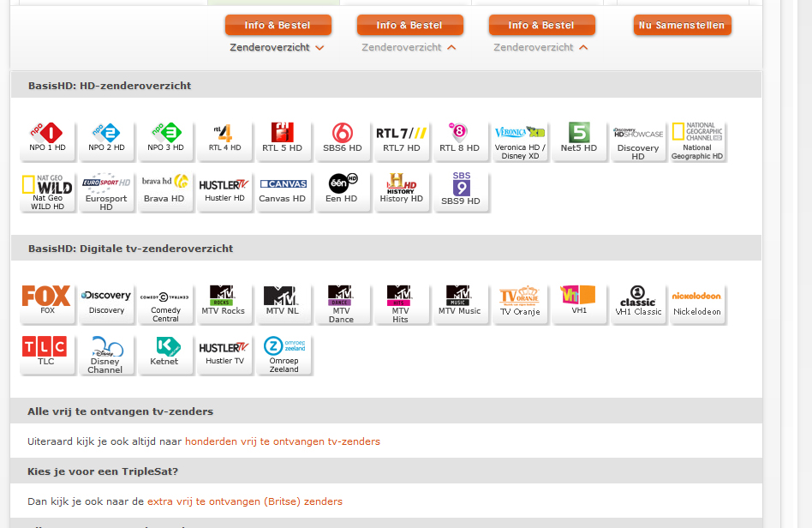Select the NPO 3 HD channel icon
The height and width of the screenshot is (528, 812).
click(x=165, y=141)
